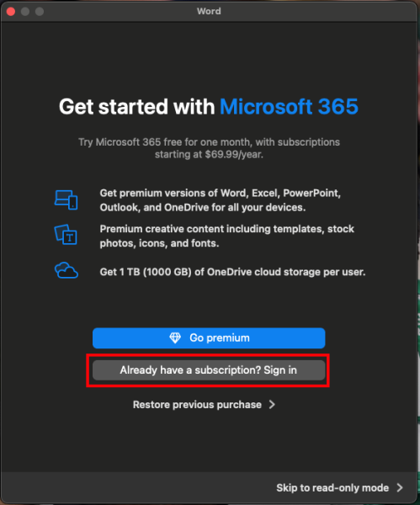Click the $69.99/year free trial description
This screenshot has width=420, height=505.
click(209, 148)
